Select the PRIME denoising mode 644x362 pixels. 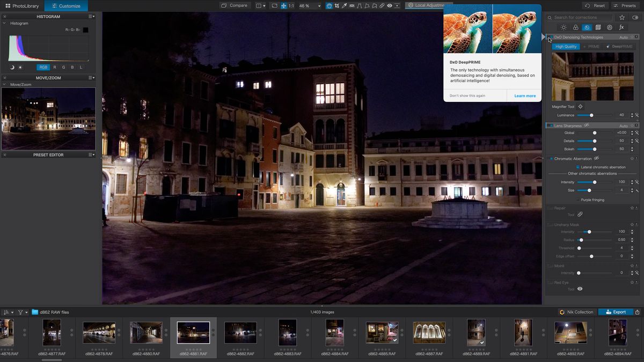591,47
